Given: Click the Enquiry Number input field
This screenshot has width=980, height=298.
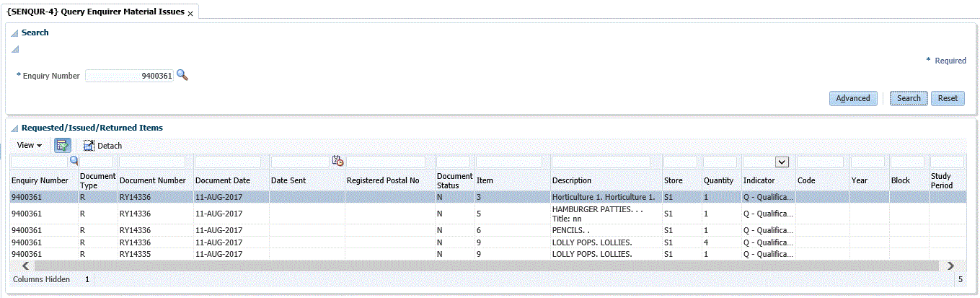Looking at the screenshot, I should 129,76.
